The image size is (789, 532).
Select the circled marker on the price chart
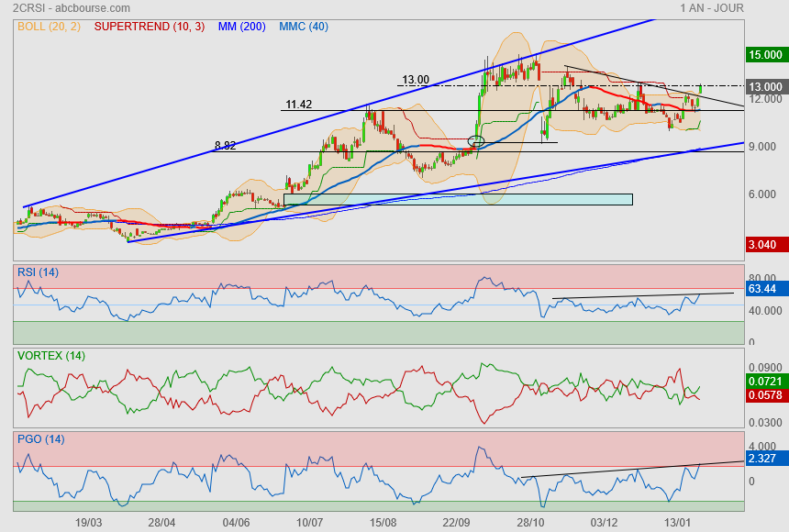pyautogui.click(x=475, y=141)
